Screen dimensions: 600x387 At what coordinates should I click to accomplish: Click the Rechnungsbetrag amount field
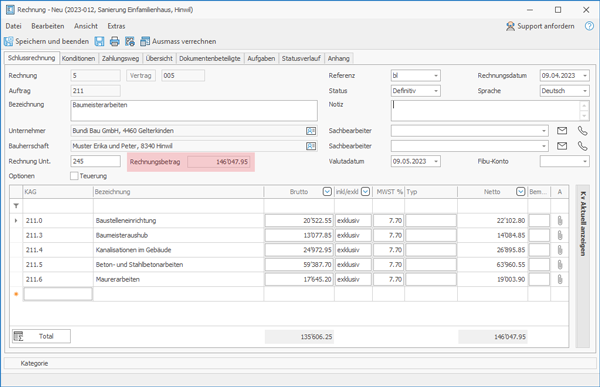219,162
